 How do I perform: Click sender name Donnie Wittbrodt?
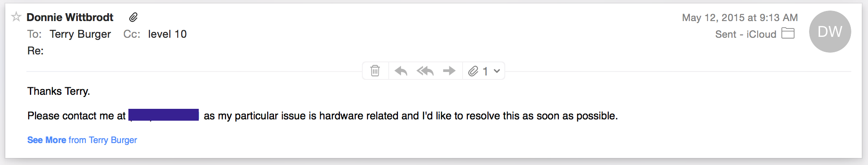point(70,17)
